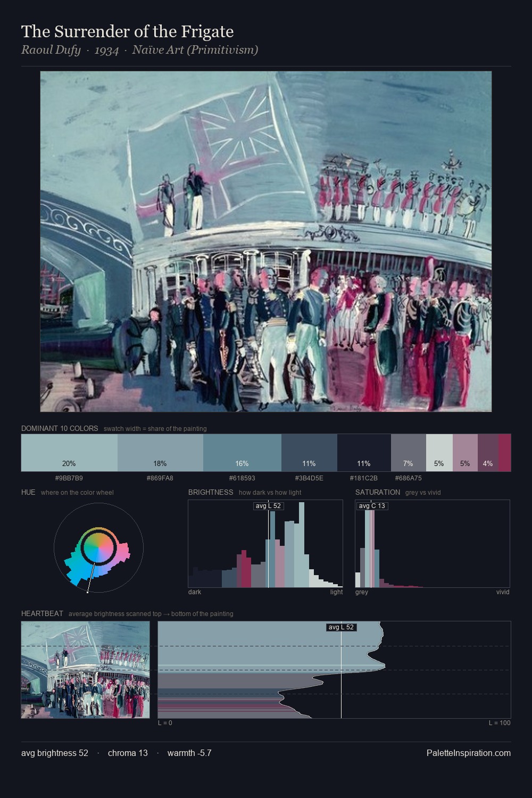Viewport: 532px width, 798px height.
Task: Click hex code #181C2B label
Action: [364, 478]
